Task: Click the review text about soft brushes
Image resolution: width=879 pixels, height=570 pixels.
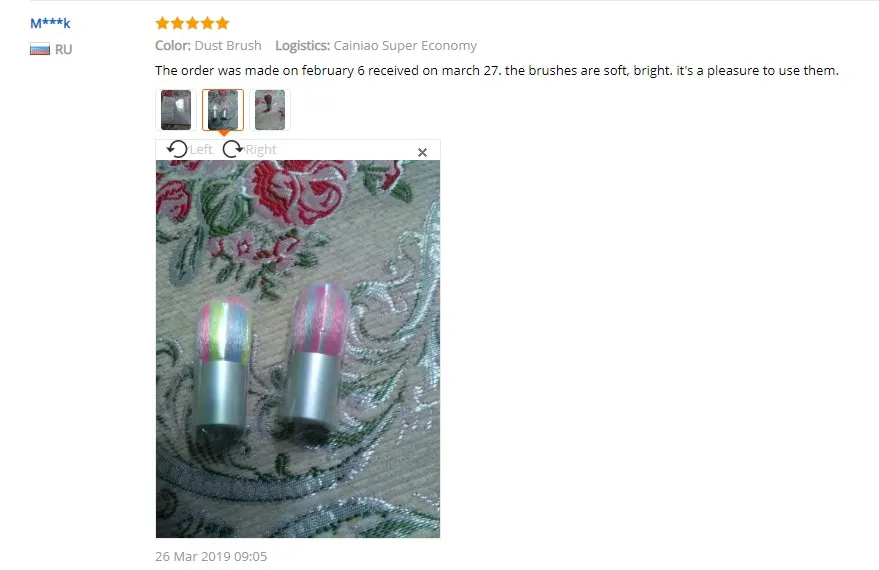Action: 497,71
